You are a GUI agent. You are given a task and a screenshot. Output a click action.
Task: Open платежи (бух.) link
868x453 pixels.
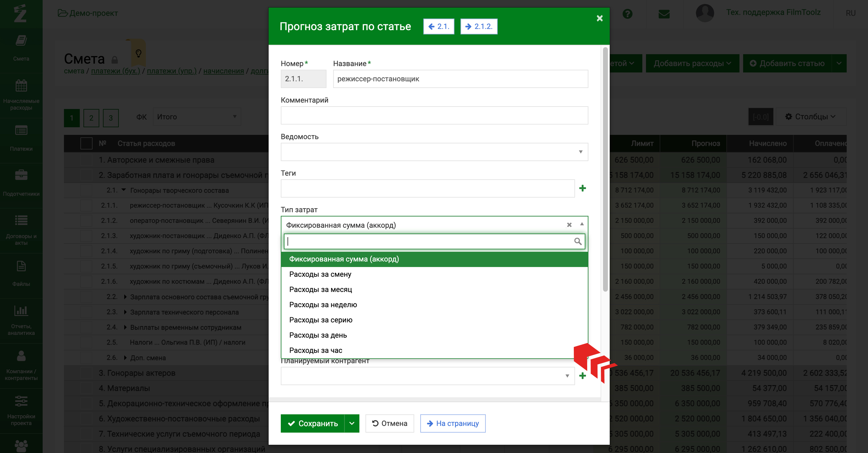click(x=115, y=71)
